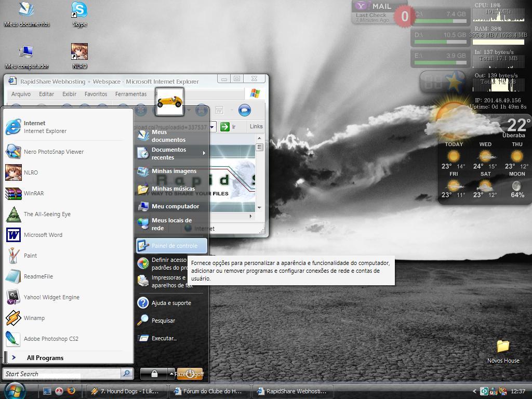The height and width of the screenshot is (399, 532).
Task: Click the scroll-down arrow in Internet Explorer
Action: [260, 207]
